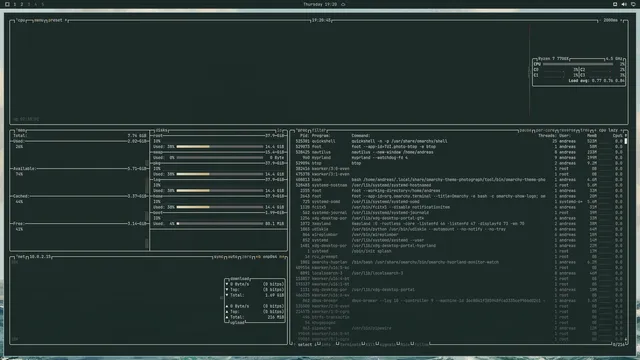Click the root disk usage bar
Viewport: 640px width, 360px height.
[x=220, y=147]
